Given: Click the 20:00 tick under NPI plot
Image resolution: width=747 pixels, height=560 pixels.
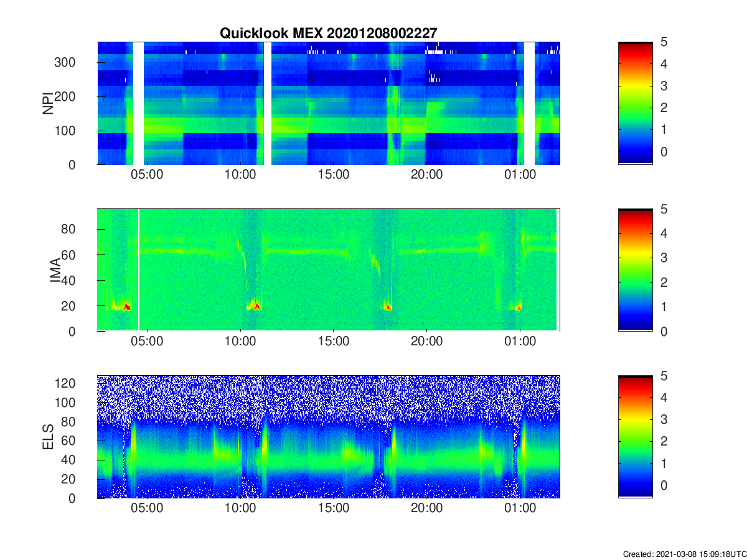Looking at the screenshot, I should coord(427,175).
